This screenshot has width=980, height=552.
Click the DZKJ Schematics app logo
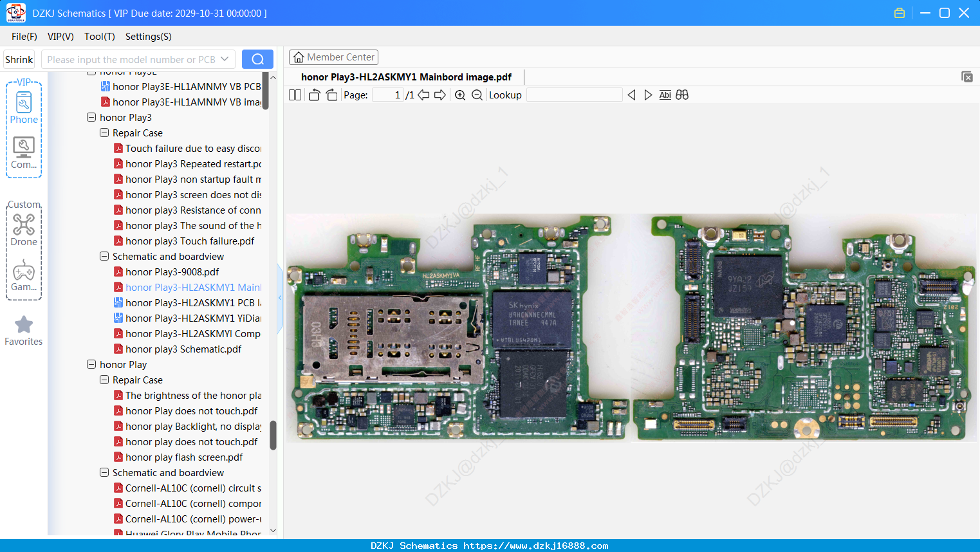coord(15,13)
